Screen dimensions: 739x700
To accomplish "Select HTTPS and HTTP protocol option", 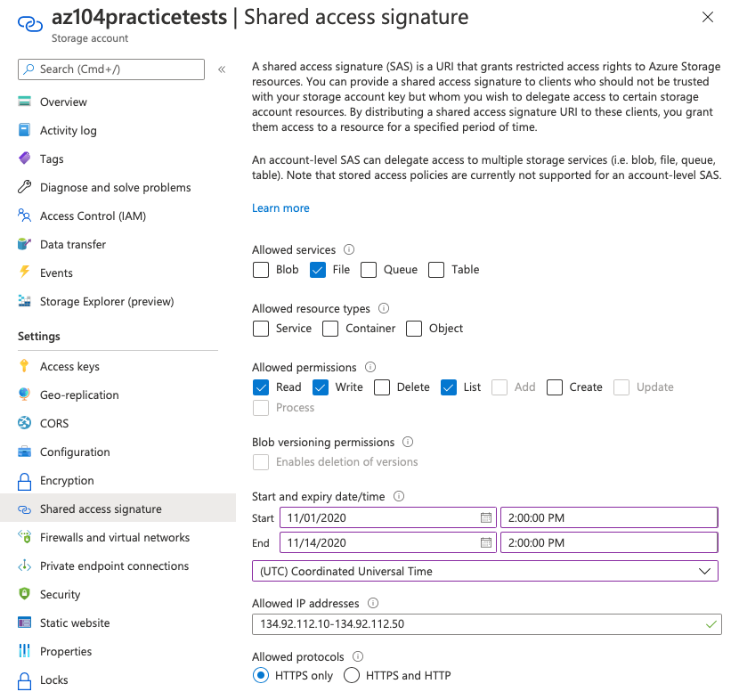I will pos(352,675).
